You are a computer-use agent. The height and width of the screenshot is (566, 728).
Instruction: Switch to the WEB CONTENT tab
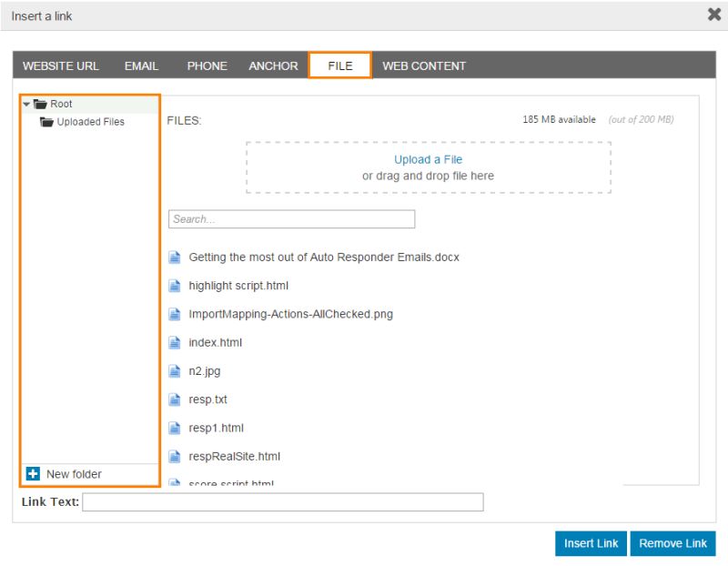click(x=425, y=66)
